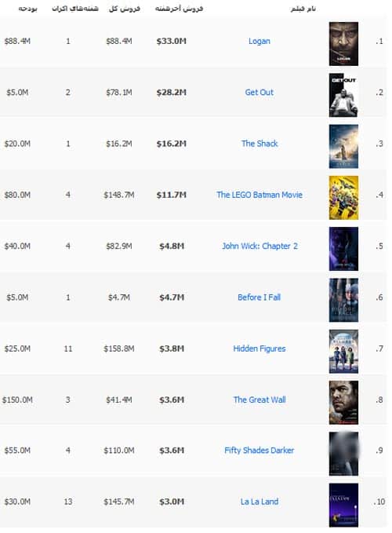
Task: Click the Hidden Figures title link
Action: tap(260, 349)
